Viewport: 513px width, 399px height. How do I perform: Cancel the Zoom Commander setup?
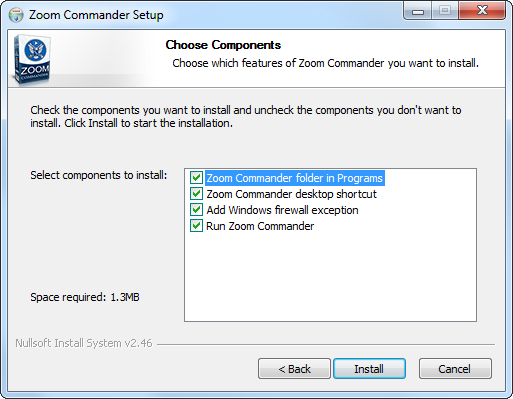pyautogui.click(x=455, y=369)
